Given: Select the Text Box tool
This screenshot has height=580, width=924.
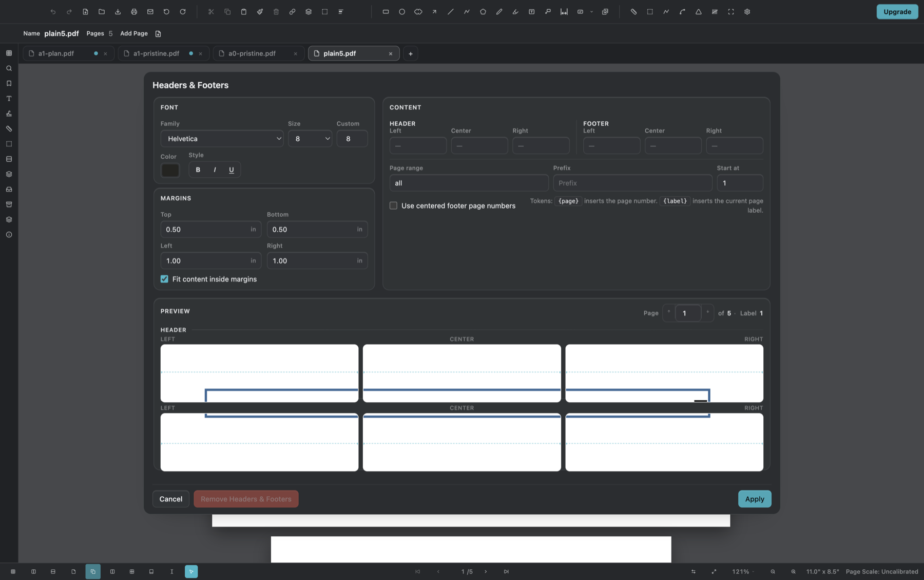Looking at the screenshot, I should [x=532, y=12].
